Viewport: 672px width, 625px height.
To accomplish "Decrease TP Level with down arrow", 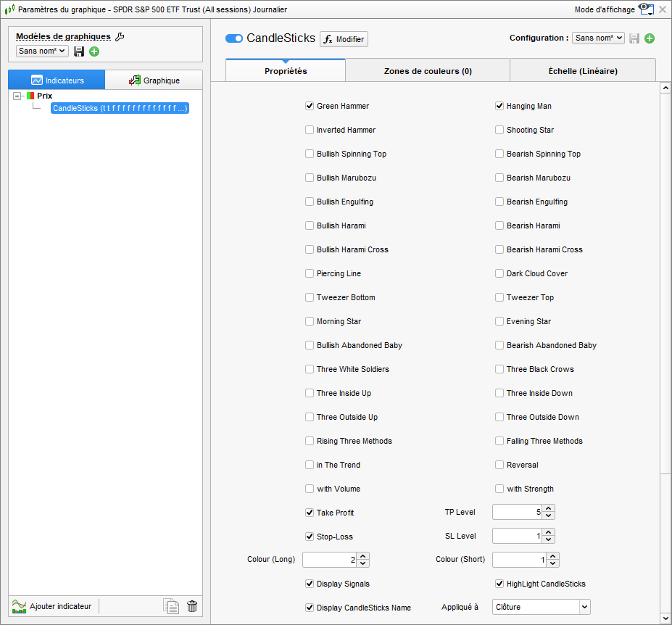I will pos(549,516).
